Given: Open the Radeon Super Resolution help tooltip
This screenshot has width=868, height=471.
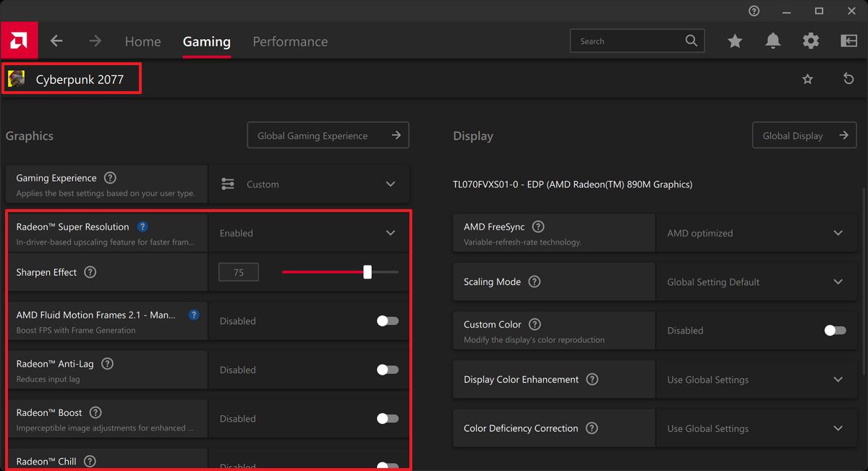Looking at the screenshot, I should click(x=142, y=226).
